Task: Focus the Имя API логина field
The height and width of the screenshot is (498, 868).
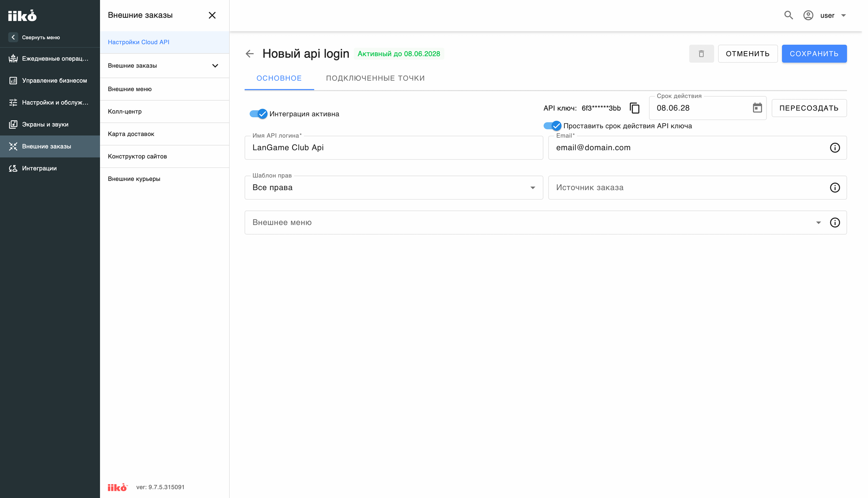Action: [394, 148]
